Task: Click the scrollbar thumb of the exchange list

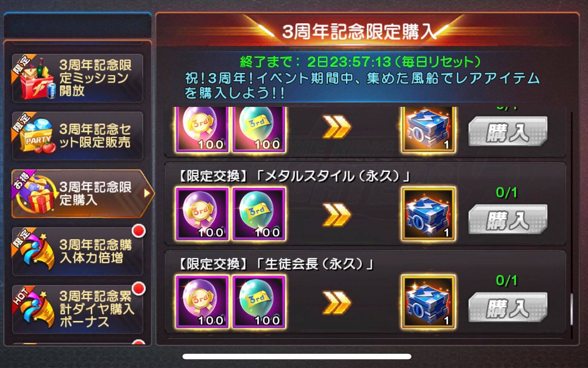Action: [x=571, y=309]
